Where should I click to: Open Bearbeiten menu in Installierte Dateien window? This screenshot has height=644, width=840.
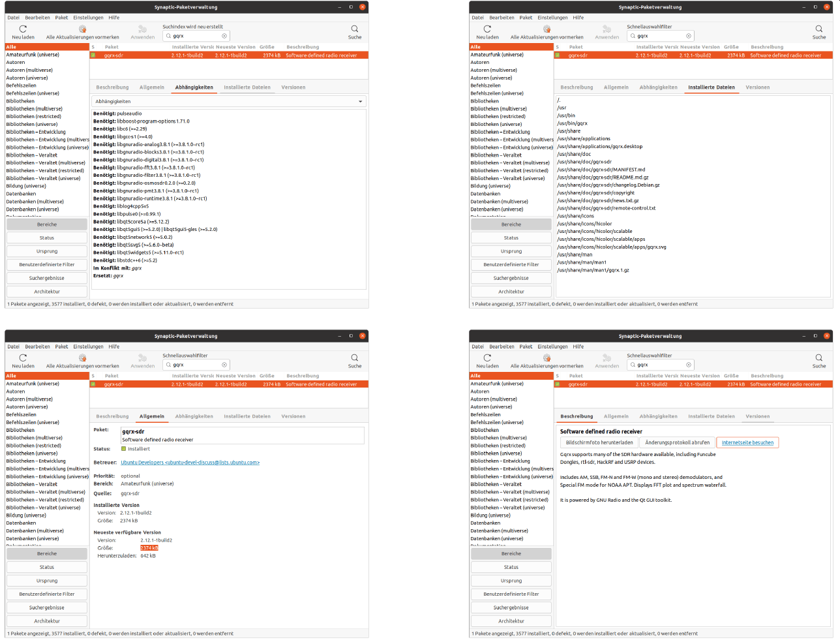502,18
